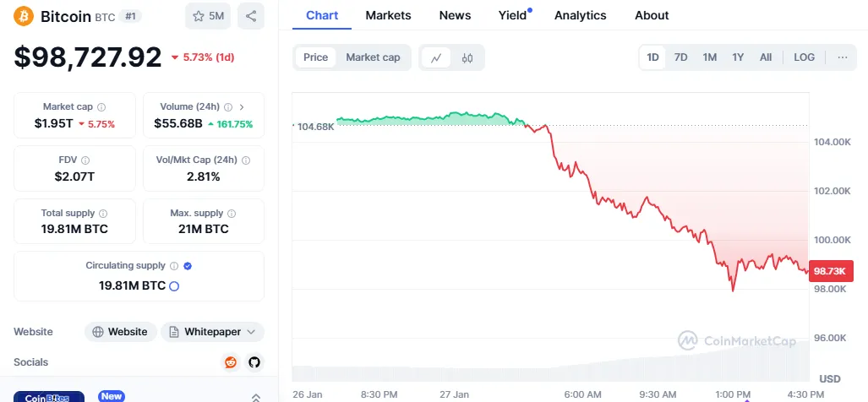Switch to candlestick chart icon
Screen dimensions: 868x402
[467, 57]
